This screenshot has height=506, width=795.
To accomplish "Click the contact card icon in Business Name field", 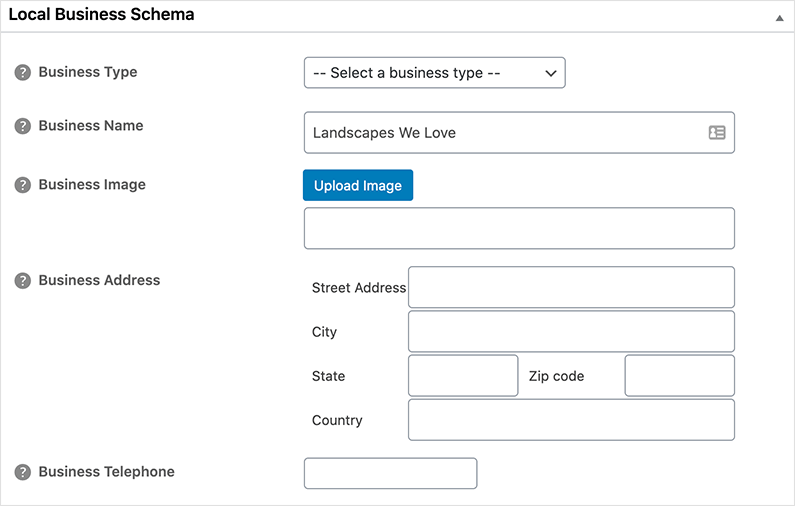I will [x=717, y=132].
